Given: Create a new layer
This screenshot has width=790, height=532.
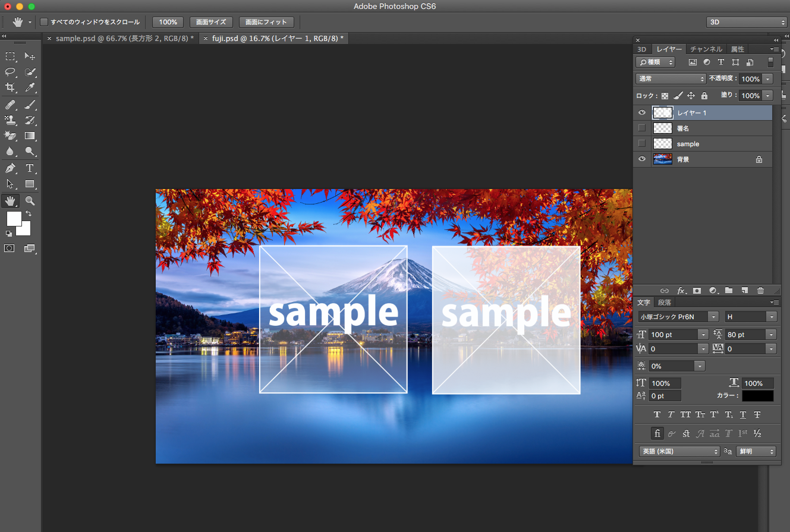Looking at the screenshot, I should click(745, 291).
